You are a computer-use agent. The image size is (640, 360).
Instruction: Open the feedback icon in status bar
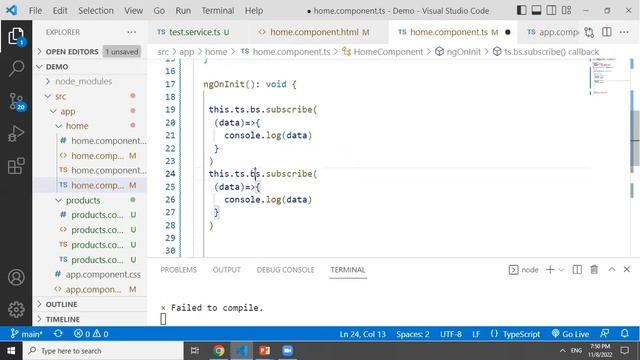[x=605, y=334]
